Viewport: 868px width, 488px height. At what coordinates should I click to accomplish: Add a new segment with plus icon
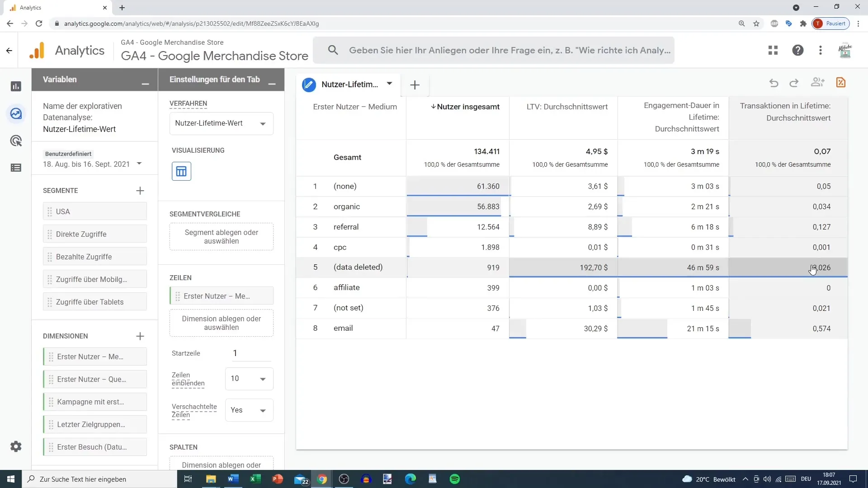(x=140, y=191)
